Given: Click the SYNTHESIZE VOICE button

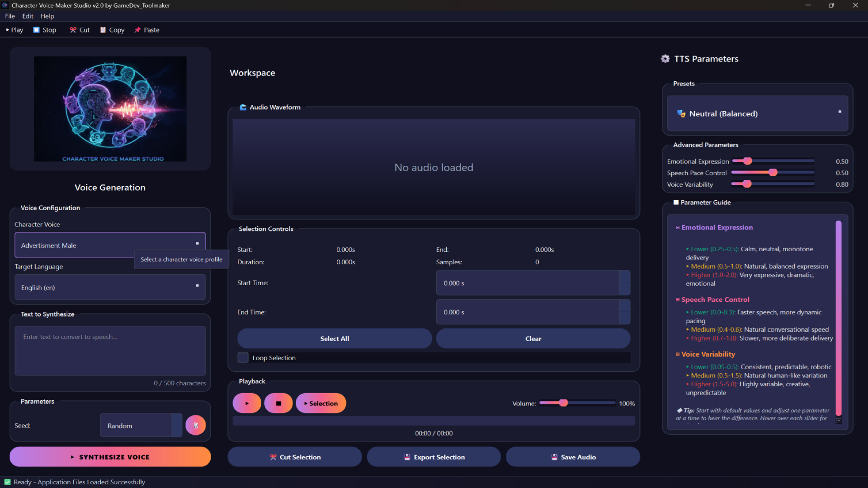Looking at the screenshot, I should (x=110, y=457).
